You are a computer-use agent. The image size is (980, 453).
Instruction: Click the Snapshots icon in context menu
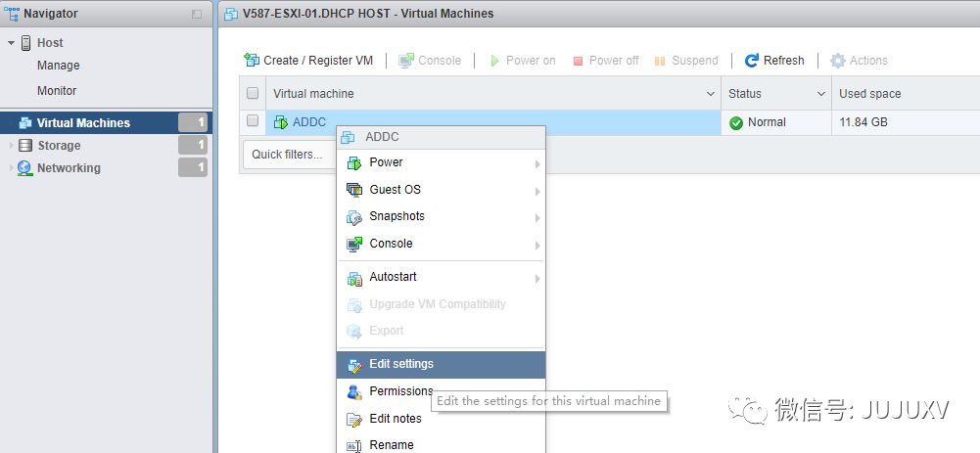pyautogui.click(x=354, y=217)
